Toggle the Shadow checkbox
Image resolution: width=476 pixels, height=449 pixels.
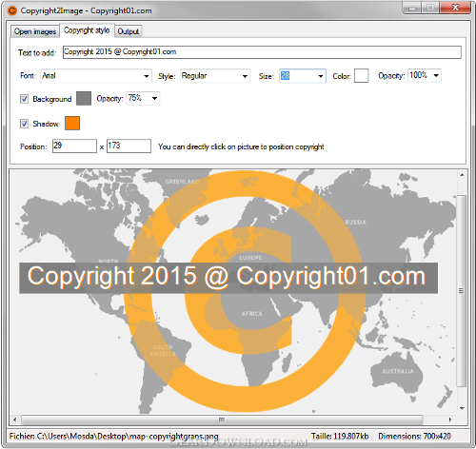[x=25, y=124]
